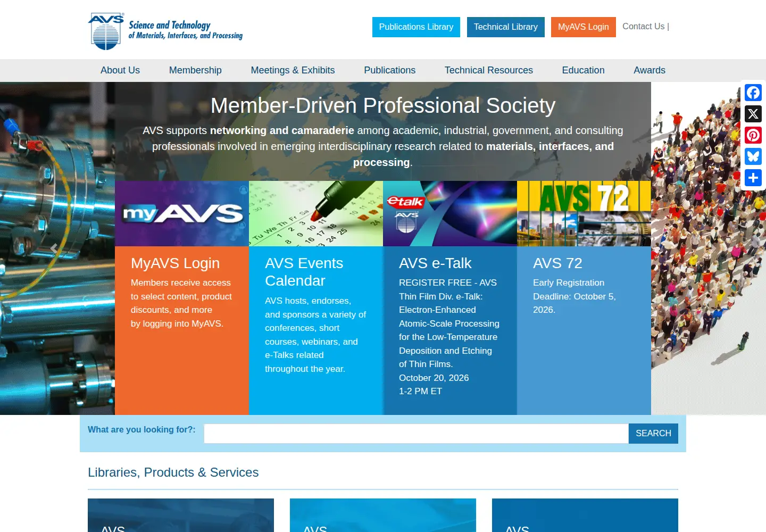Go to the previous carousel slide
The height and width of the screenshot is (532, 766).
[x=54, y=248]
